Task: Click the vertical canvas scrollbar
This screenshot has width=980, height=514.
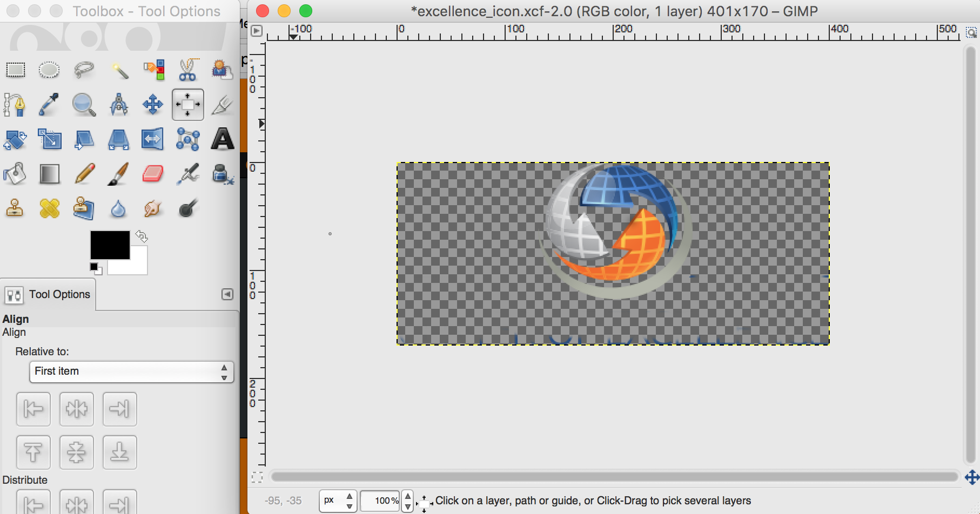Action: tap(970, 254)
